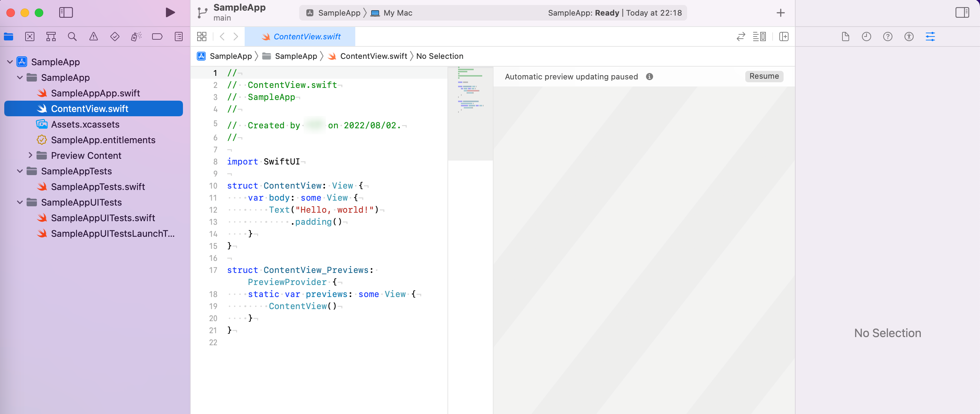
Task: Open the library with plus button
Action: click(x=780, y=12)
